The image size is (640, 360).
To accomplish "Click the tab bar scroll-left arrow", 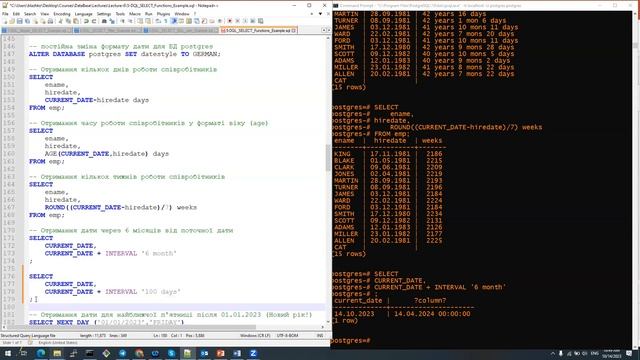I will pyautogui.click(x=323, y=30).
